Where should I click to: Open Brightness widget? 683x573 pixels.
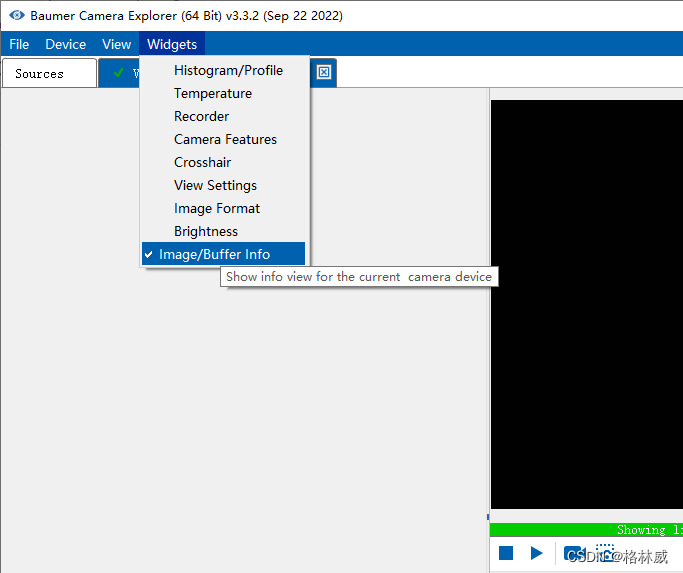[x=223, y=231]
